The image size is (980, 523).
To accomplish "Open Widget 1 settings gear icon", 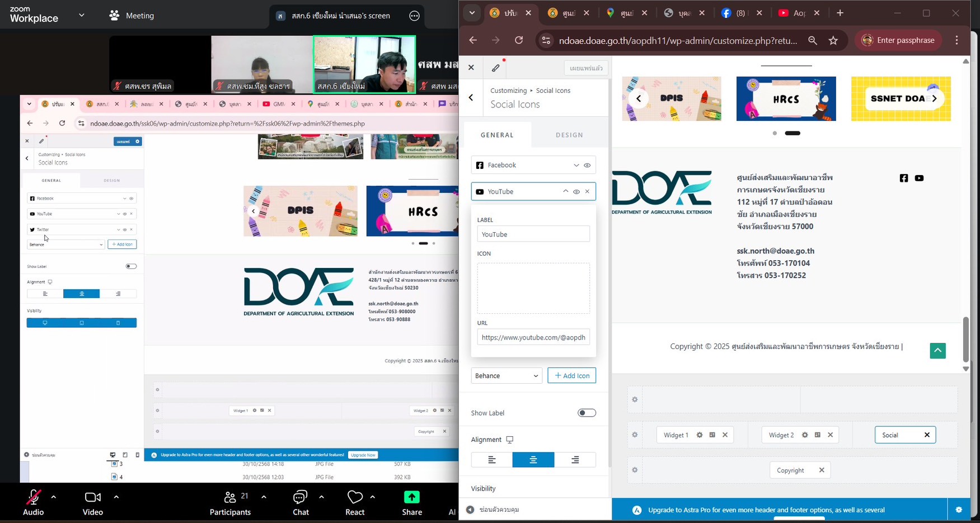I will (x=700, y=435).
